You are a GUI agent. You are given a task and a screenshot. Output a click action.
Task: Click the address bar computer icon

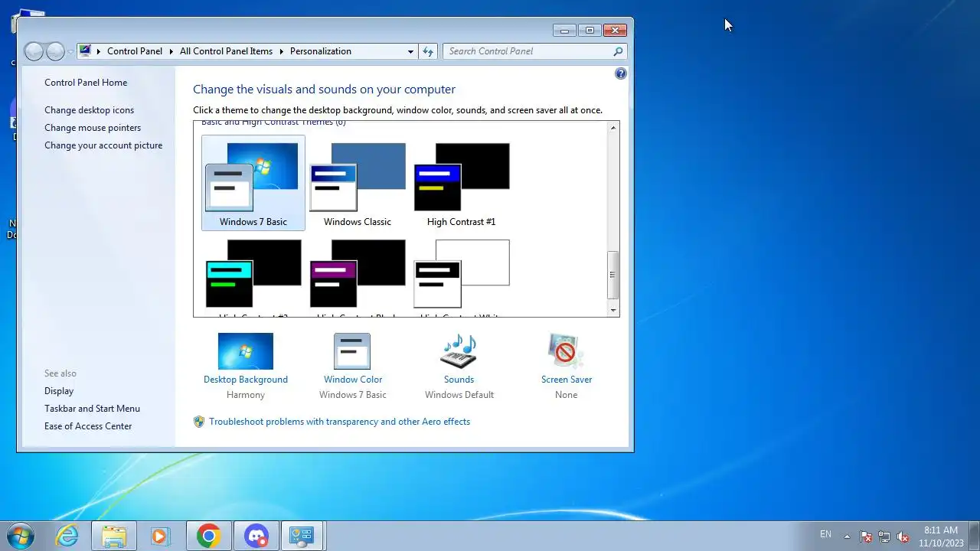[85, 51]
